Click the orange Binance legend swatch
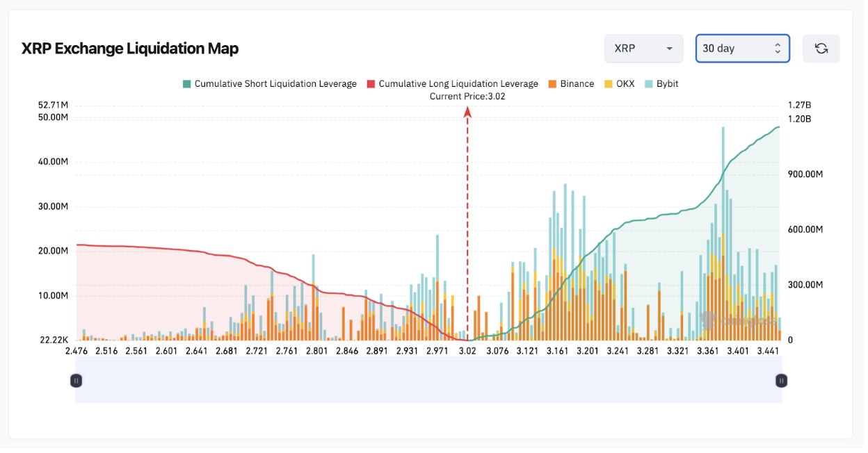Viewport: 868px width, 453px height. 552,84
